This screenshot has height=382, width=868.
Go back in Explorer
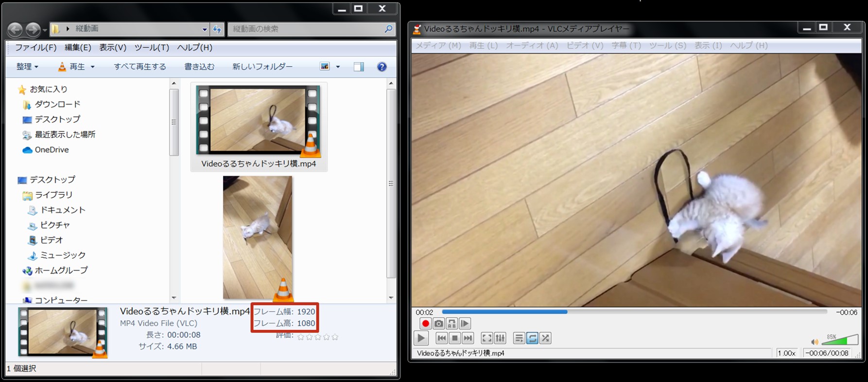coord(15,30)
